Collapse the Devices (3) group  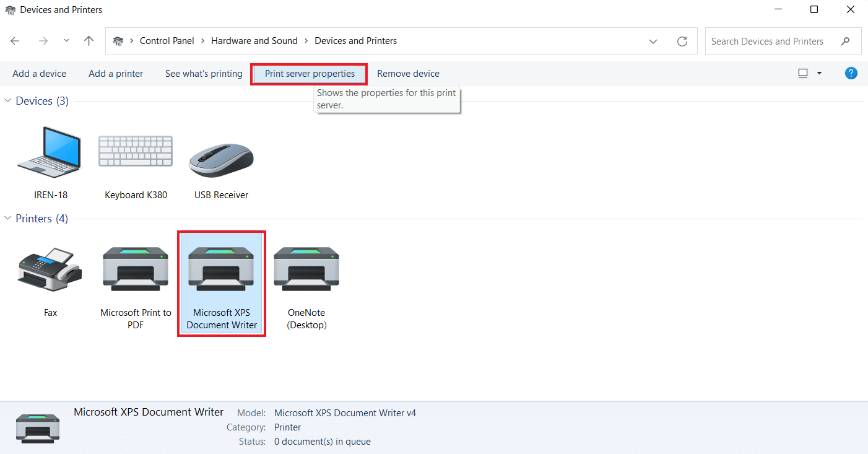pyautogui.click(x=8, y=101)
